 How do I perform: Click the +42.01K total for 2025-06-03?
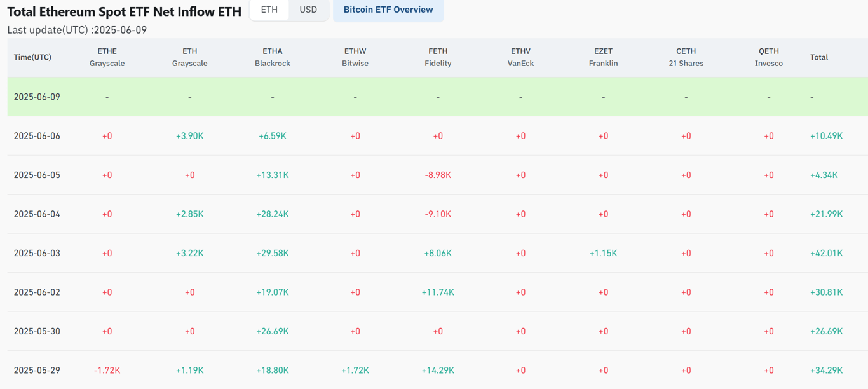click(x=827, y=252)
